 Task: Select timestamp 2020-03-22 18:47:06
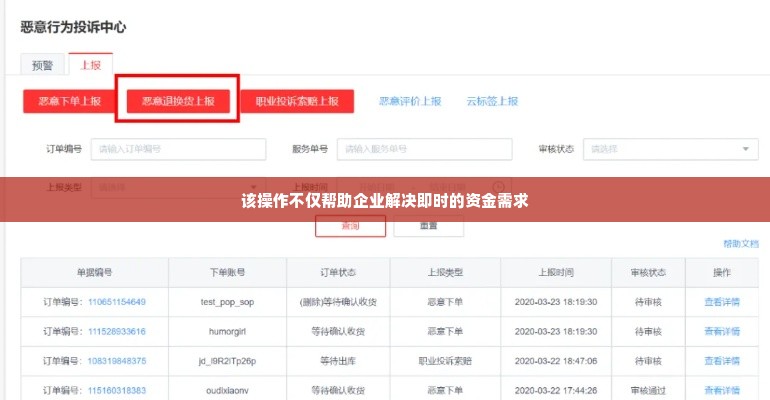[556, 361]
